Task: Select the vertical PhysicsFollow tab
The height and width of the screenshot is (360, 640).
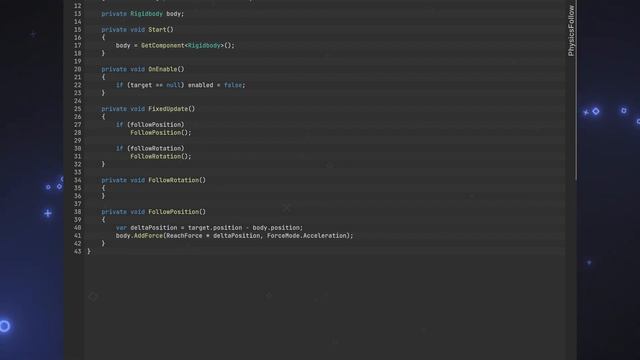Action: point(571,31)
